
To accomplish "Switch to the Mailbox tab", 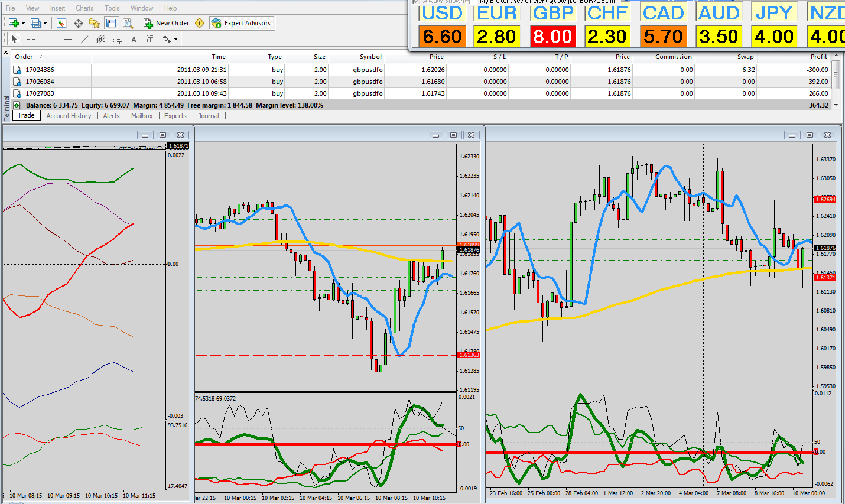I will [x=142, y=116].
